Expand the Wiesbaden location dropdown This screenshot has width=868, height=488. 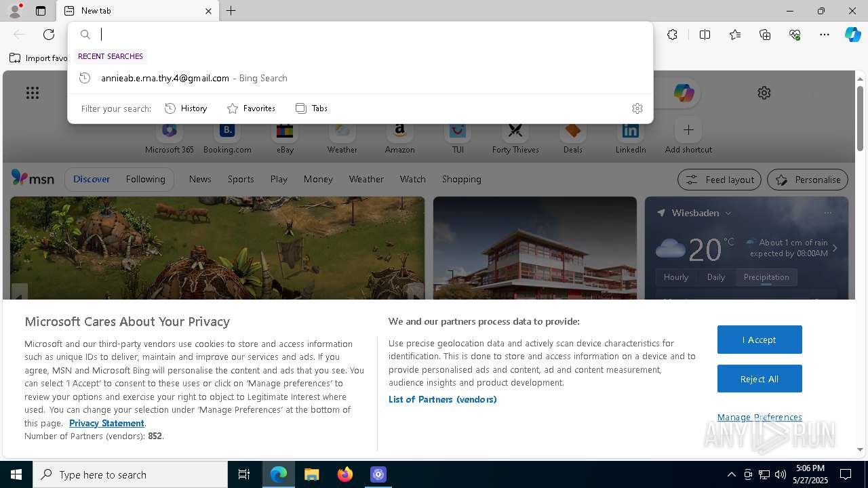[x=728, y=213]
